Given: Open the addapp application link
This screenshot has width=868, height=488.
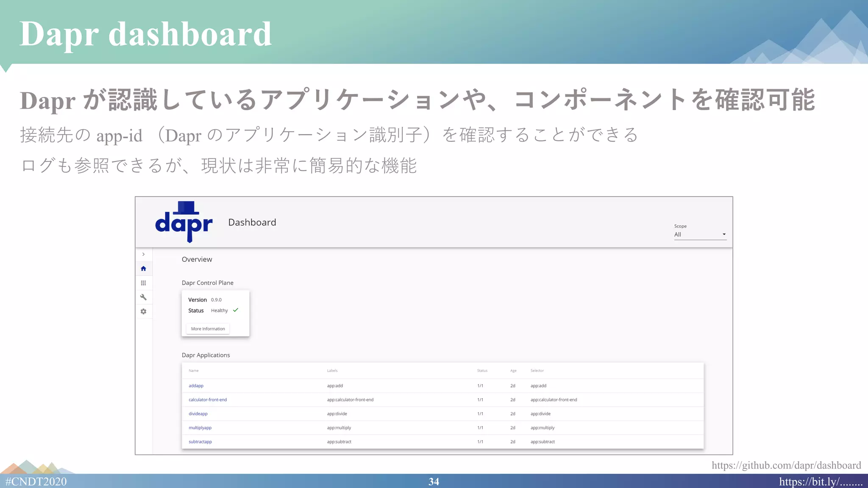Looking at the screenshot, I should pos(196,386).
